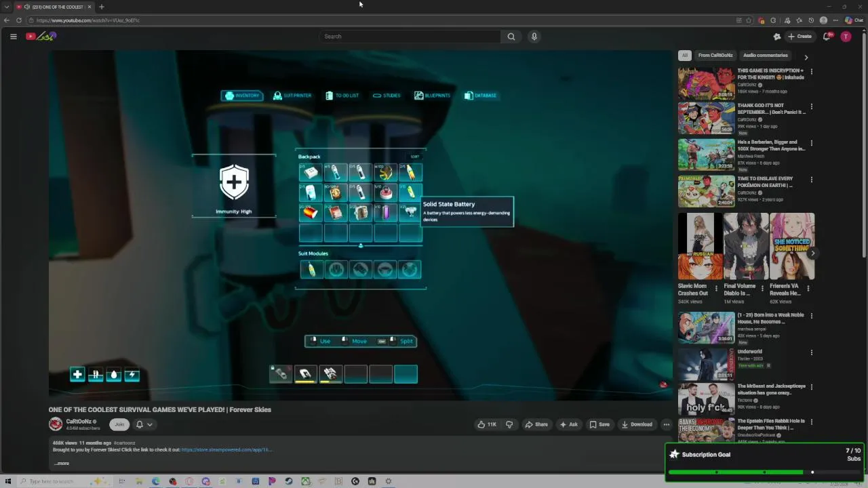The width and height of the screenshot is (868, 488).
Task: Open the Slavic Mom Crashes Out short
Action: [700, 246]
